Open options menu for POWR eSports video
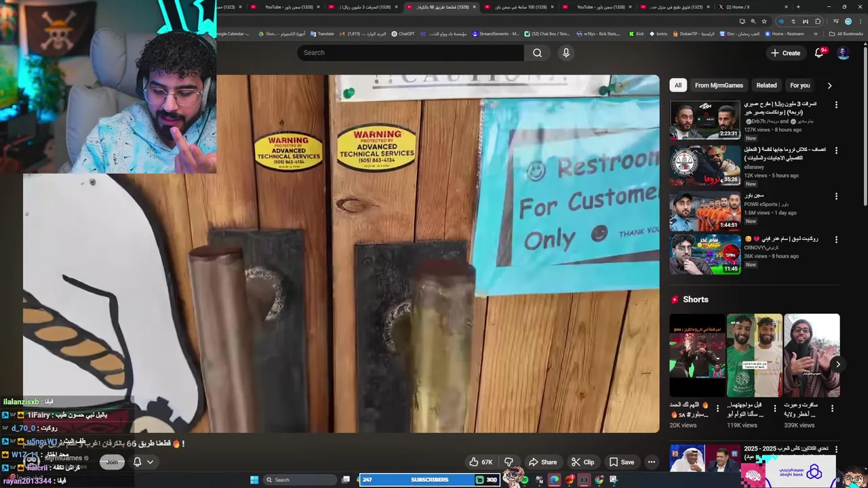Viewport: 868px width, 488px height. (x=836, y=197)
